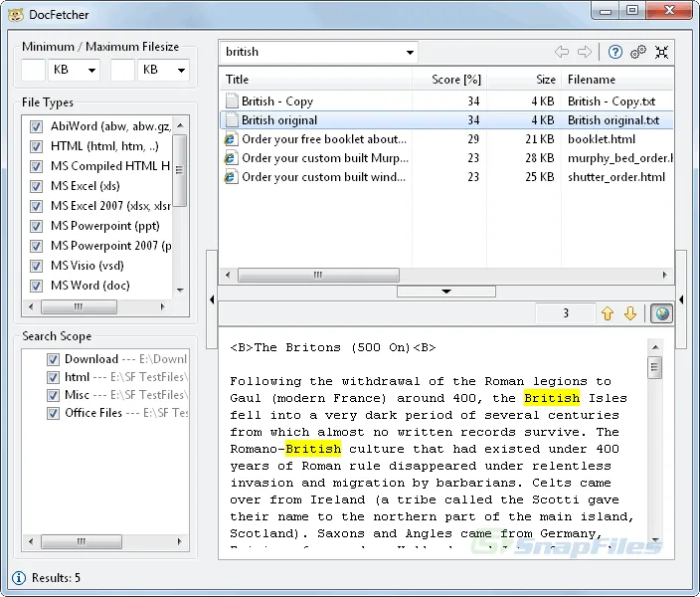Image resolution: width=700 pixels, height=597 pixels.
Task: Click the back arrow navigation icon
Action: pos(562,52)
